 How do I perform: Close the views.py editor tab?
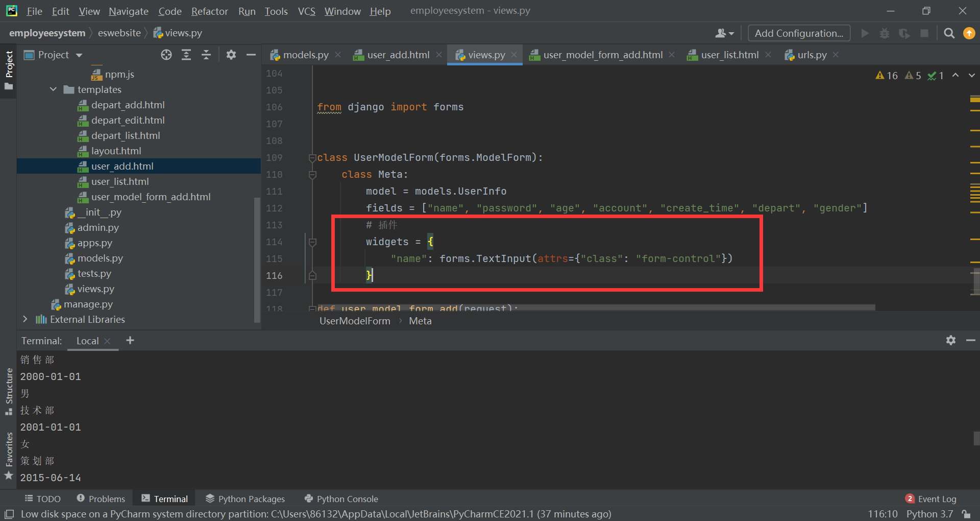514,55
